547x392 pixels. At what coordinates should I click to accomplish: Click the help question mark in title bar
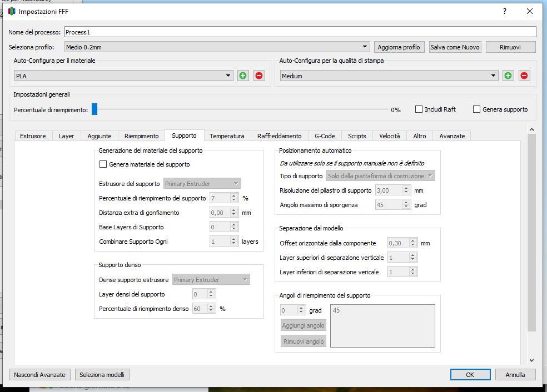pos(505,11)
